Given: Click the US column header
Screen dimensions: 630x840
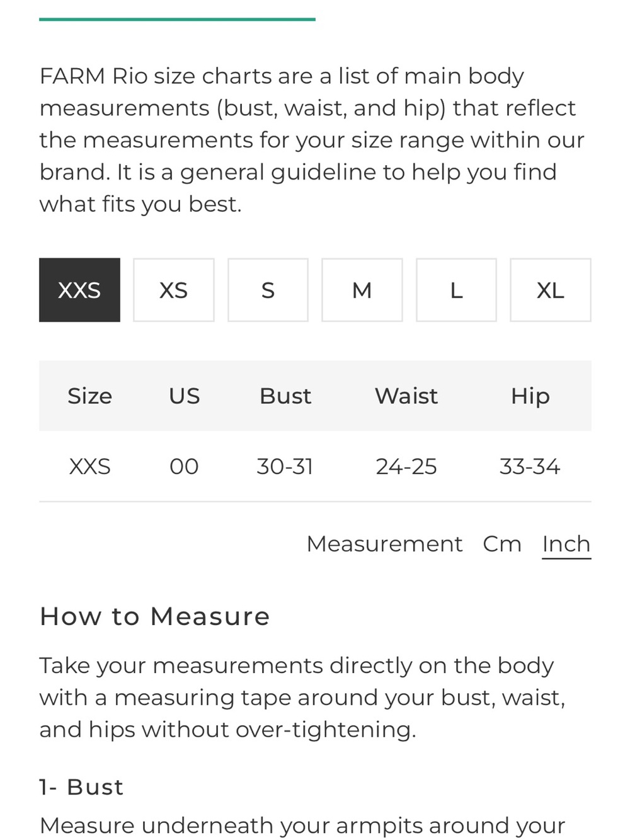Looking at the screenshot, I should [184, 396].
